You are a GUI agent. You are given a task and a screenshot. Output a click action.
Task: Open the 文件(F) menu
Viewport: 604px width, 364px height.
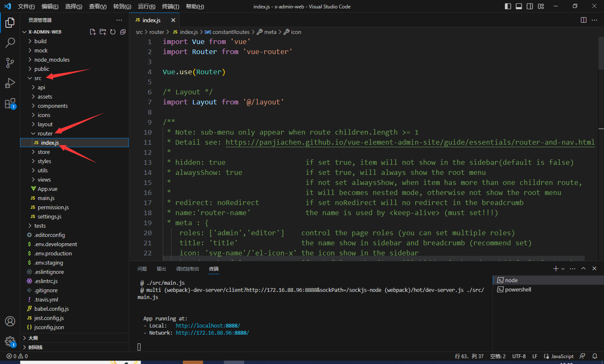(26, 6)
